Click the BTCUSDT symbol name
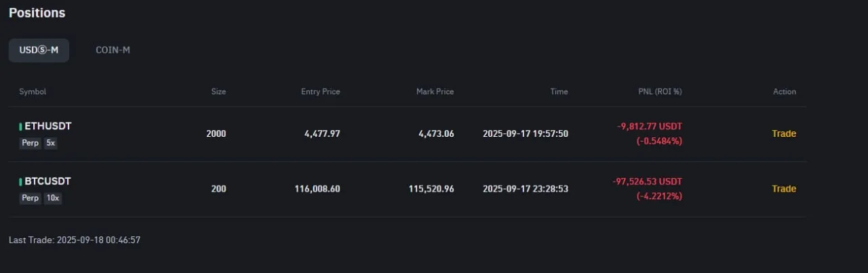This screenshot has width=868, height=273. pos(47,182)
